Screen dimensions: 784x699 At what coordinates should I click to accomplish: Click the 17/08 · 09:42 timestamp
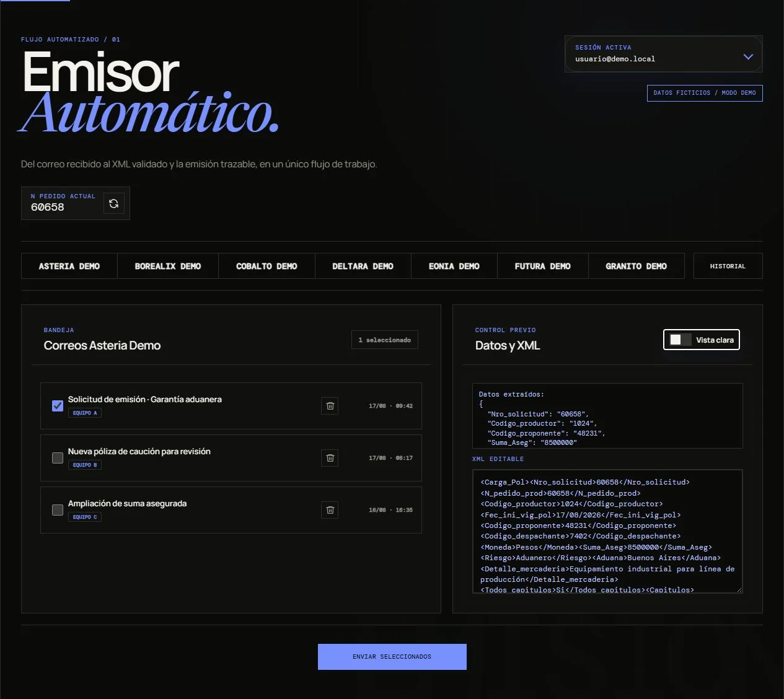390,406
